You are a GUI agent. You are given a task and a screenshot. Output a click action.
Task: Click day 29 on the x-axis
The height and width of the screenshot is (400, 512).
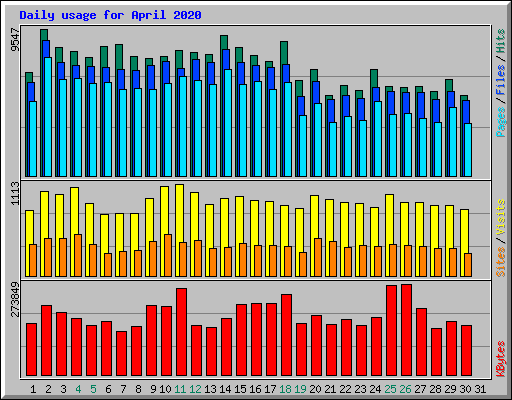pyautogui.click(x=450, y=389)
